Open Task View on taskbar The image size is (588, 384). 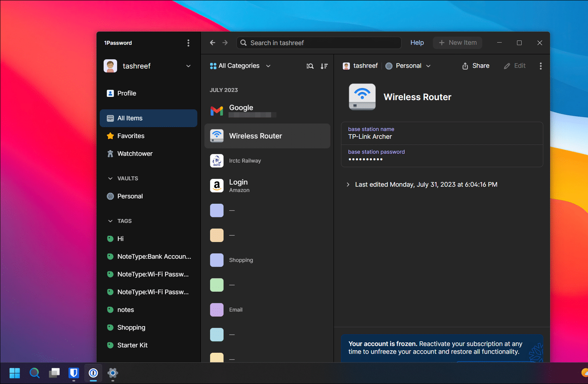tap(54, 373)
